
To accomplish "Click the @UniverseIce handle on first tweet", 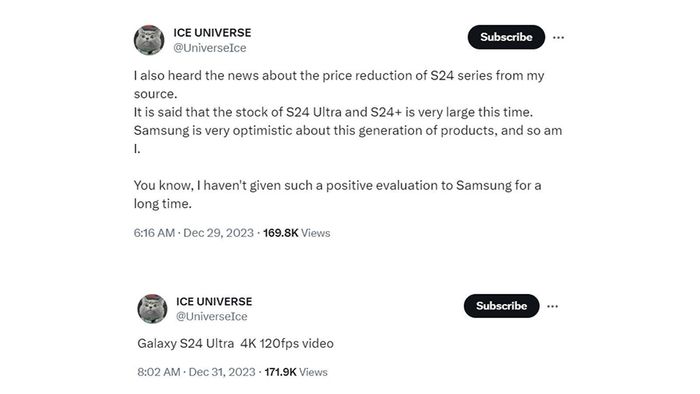I will tap(210, 48).
